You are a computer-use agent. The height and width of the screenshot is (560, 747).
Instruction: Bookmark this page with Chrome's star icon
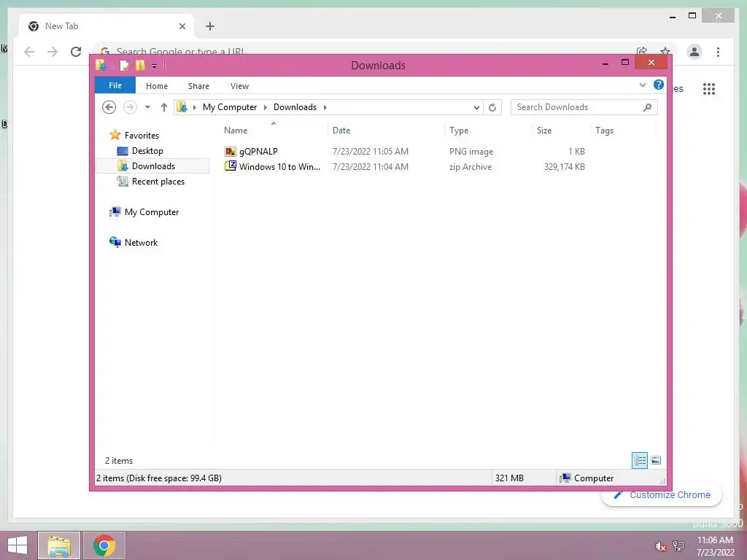[x=665, y=50]
